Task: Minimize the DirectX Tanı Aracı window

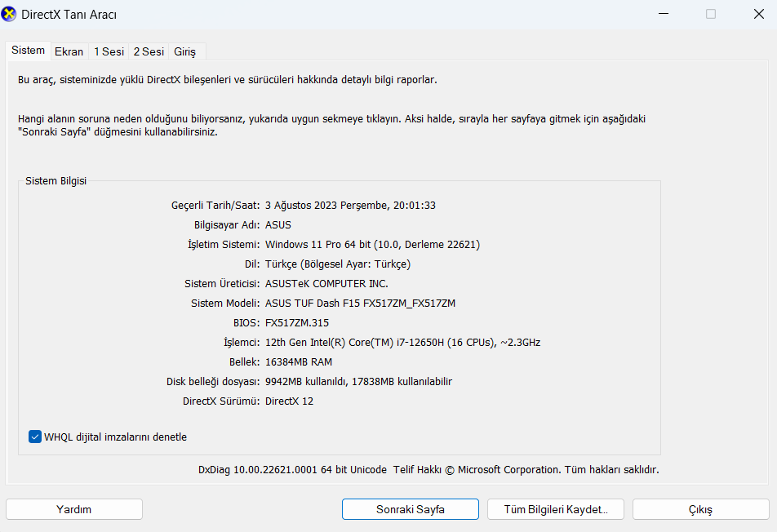Action: coord(664,14)
